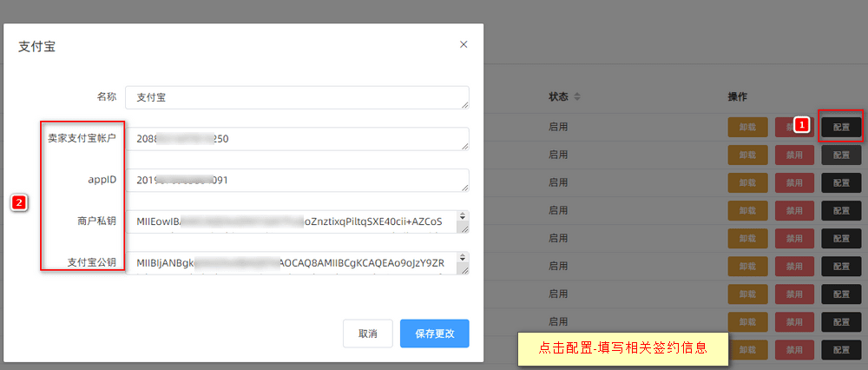Click the appID label
Screen dimensions: 868x370
(104, 181)
